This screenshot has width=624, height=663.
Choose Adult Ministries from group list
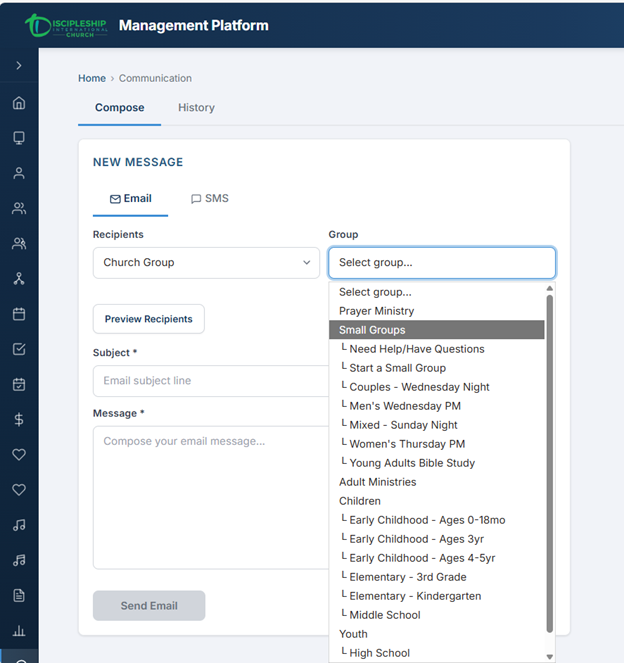(x=437, y=482)
